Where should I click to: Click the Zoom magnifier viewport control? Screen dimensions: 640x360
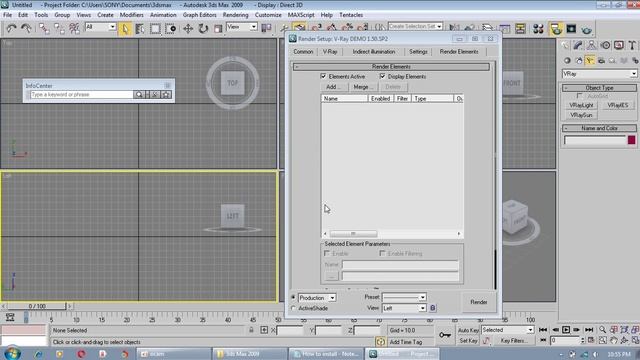click(602, 330)
